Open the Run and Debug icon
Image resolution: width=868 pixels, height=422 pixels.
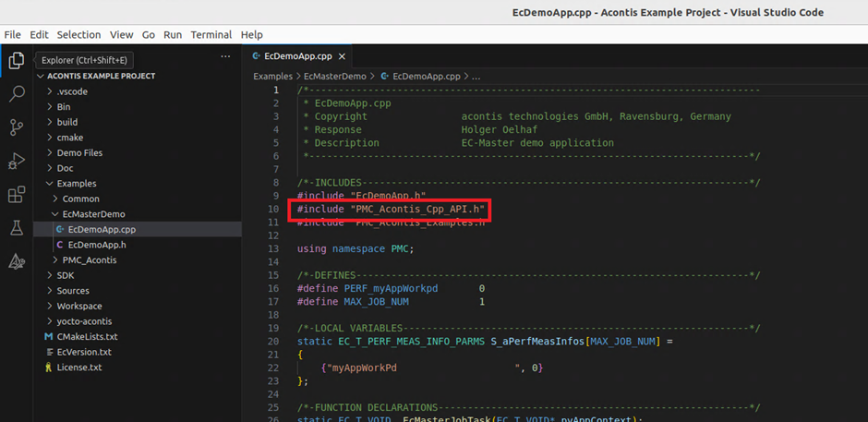16,162
